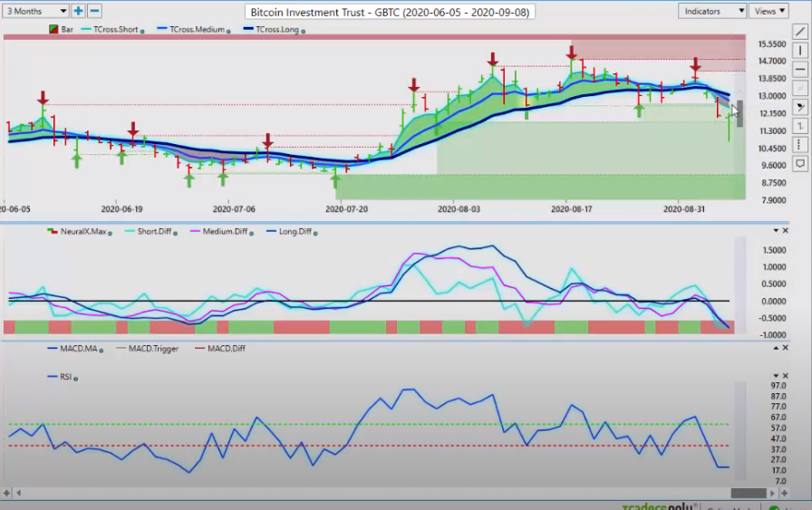This screenshot has height=510, width=812.
Task: Click the plus icon left of the scrollbar
Action: [6, 493]
